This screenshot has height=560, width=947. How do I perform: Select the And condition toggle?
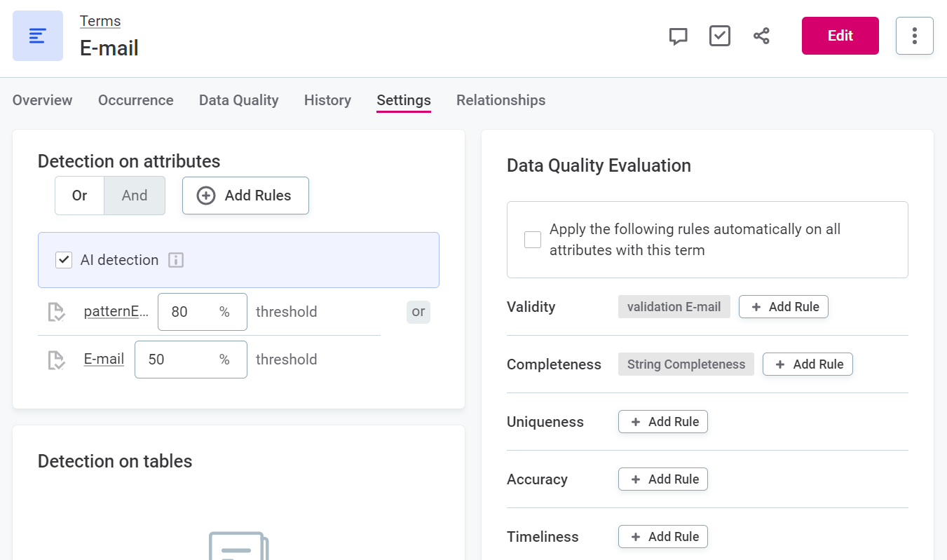coord(135,196)
